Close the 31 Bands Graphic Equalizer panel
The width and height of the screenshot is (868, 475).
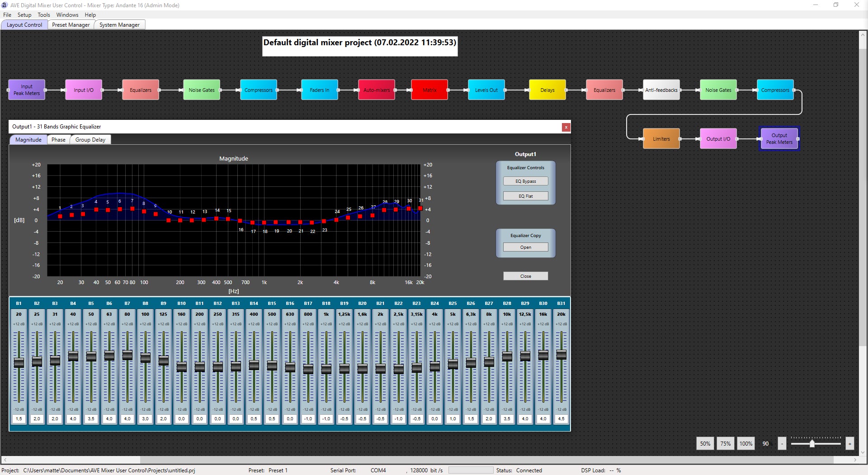click(x=566, y=127)
